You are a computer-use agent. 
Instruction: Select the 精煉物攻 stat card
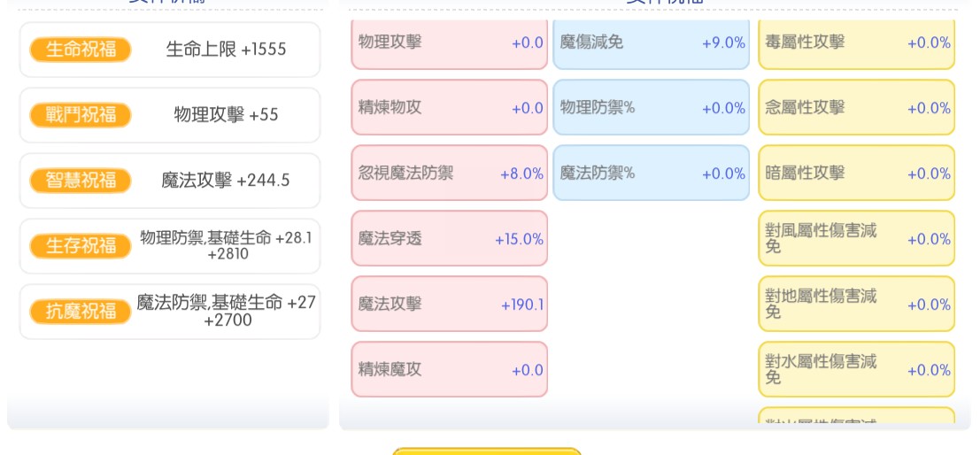[450, 107]
